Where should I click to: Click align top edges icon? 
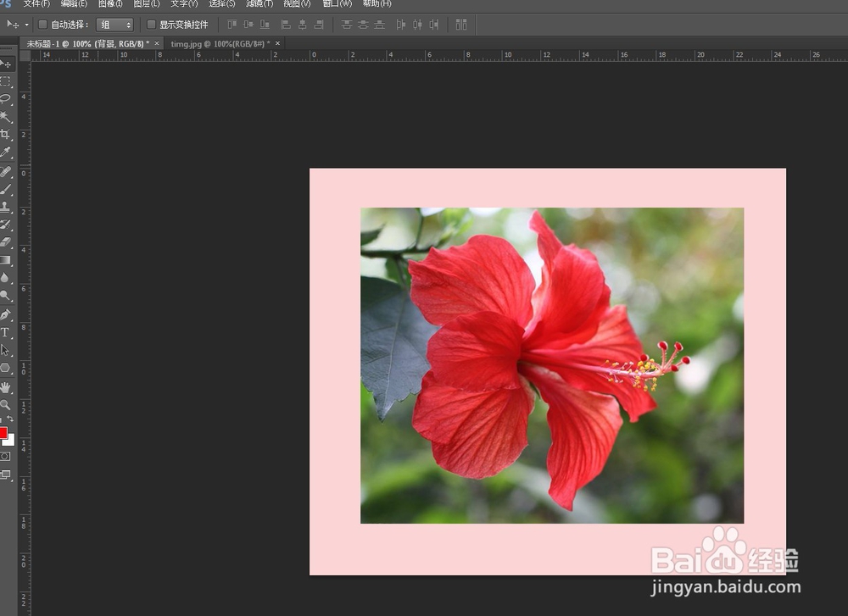[232, 25]
